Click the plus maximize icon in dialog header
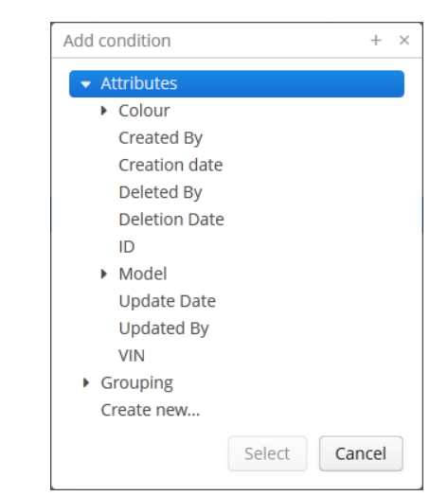This screenshot has width=448, height=496. click(376, 40)
